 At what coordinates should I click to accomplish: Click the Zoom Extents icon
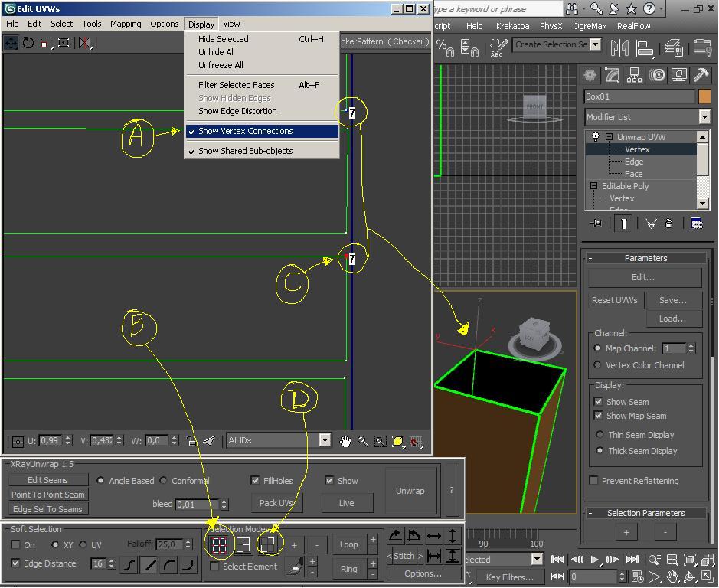pos(397,441)
